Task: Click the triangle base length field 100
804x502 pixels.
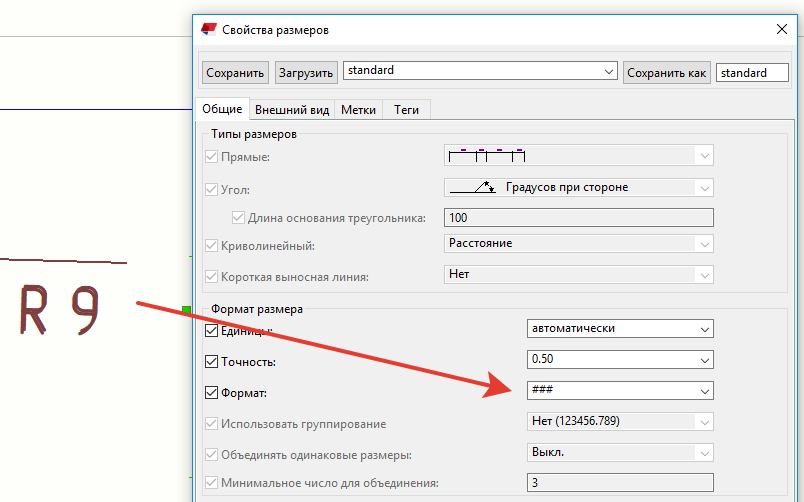Action: point(579,217)
